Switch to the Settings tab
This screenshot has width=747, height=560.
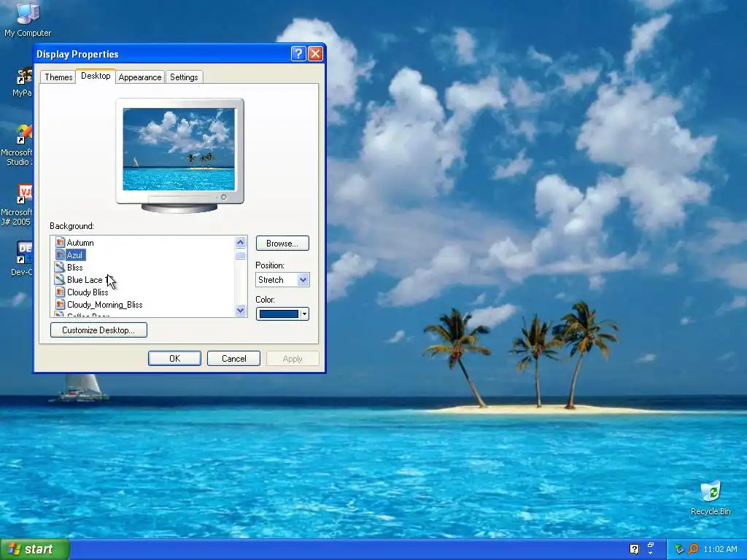point(184,77)
